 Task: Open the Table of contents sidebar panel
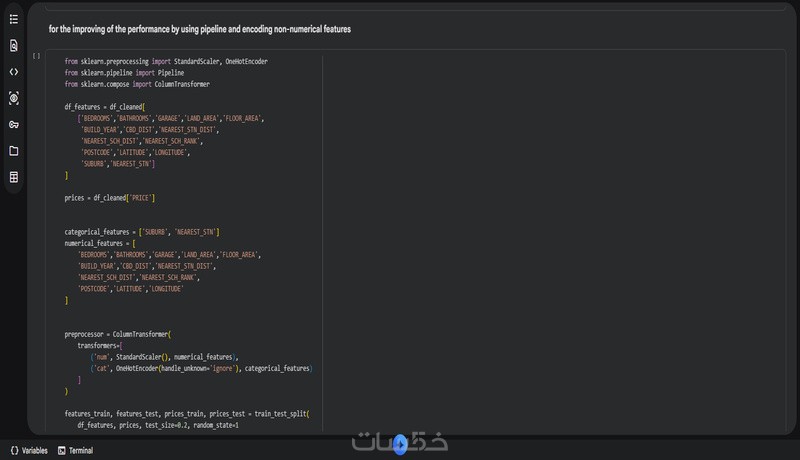tap(14, 19)
